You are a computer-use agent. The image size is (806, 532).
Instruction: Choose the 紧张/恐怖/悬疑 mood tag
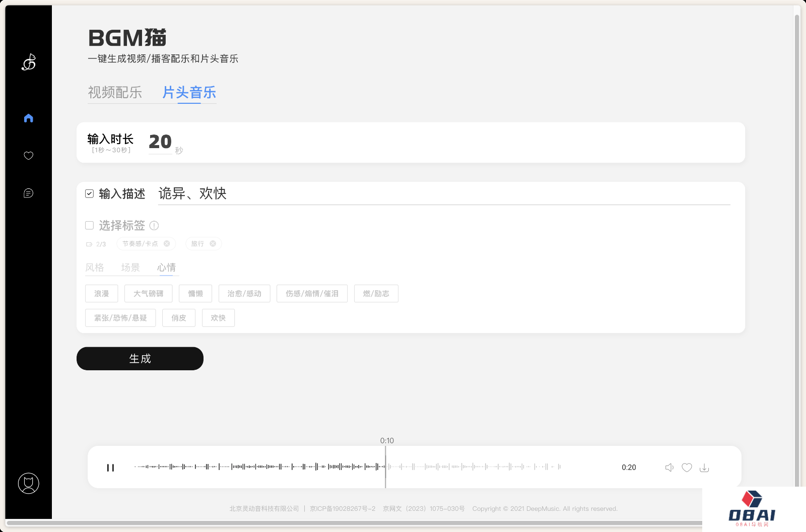(x=120, y=318)
